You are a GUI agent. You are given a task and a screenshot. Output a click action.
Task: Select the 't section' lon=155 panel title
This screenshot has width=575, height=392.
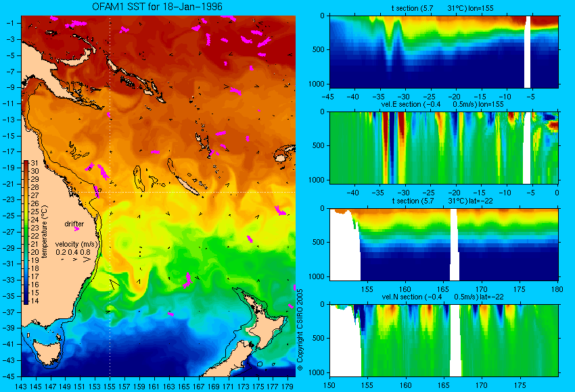[442, 8]
